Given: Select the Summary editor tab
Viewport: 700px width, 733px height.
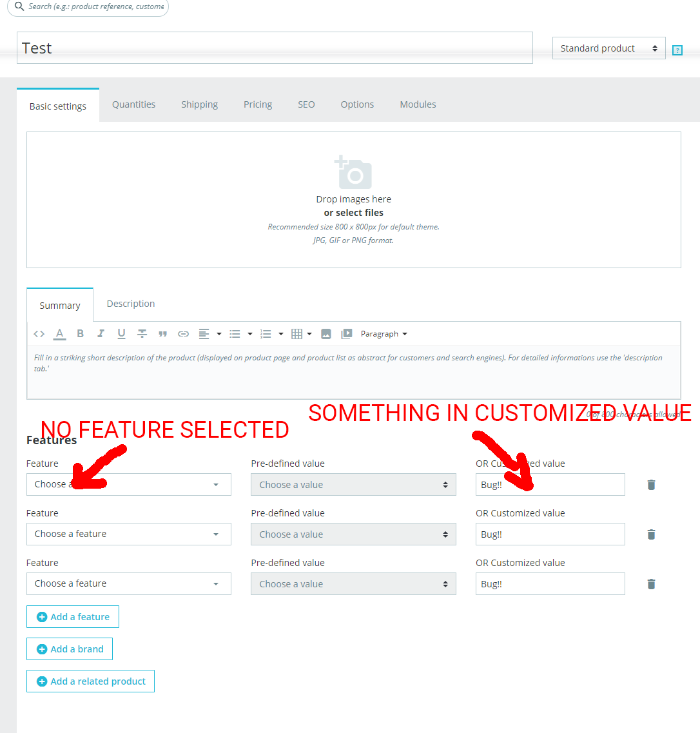Looking at the screenshot, I should (60, 306).
